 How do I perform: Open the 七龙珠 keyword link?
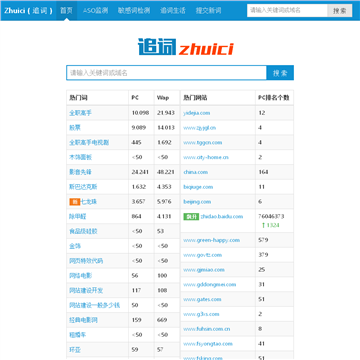click(89, 202)
